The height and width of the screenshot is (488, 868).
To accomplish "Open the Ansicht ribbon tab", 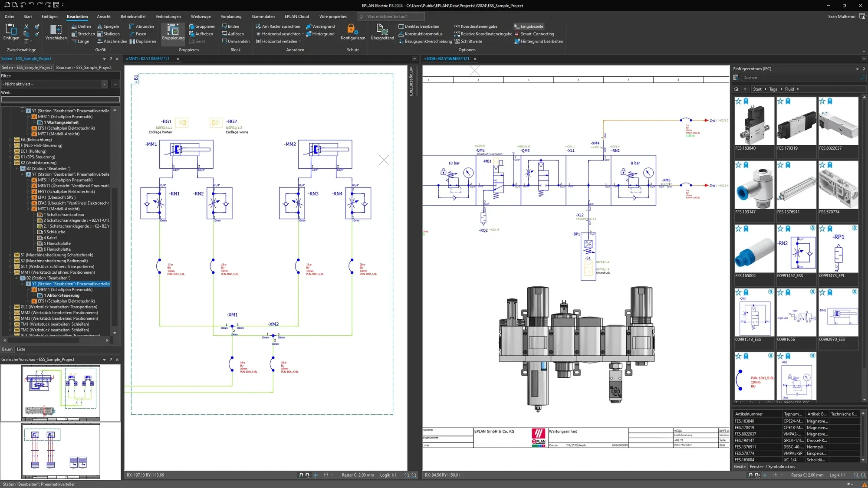I will click(104, 16).
